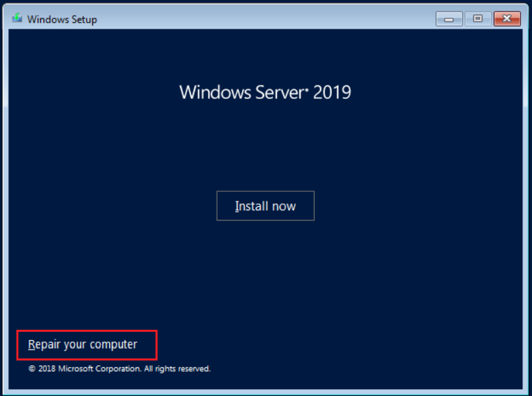Click the 2018 Microsoft Corporation copyright text

coord(119,369)
